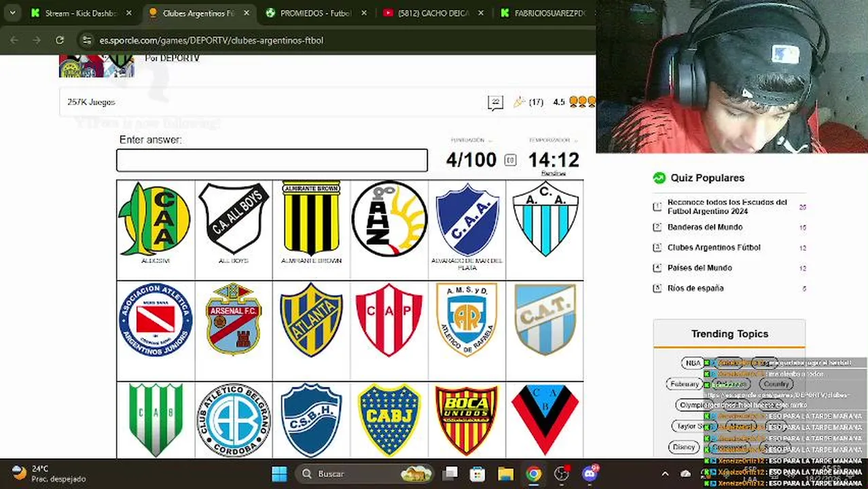Open the OBS icon on the taskbar
Screen dimensions: 868x489
click(x=562, y=473)
